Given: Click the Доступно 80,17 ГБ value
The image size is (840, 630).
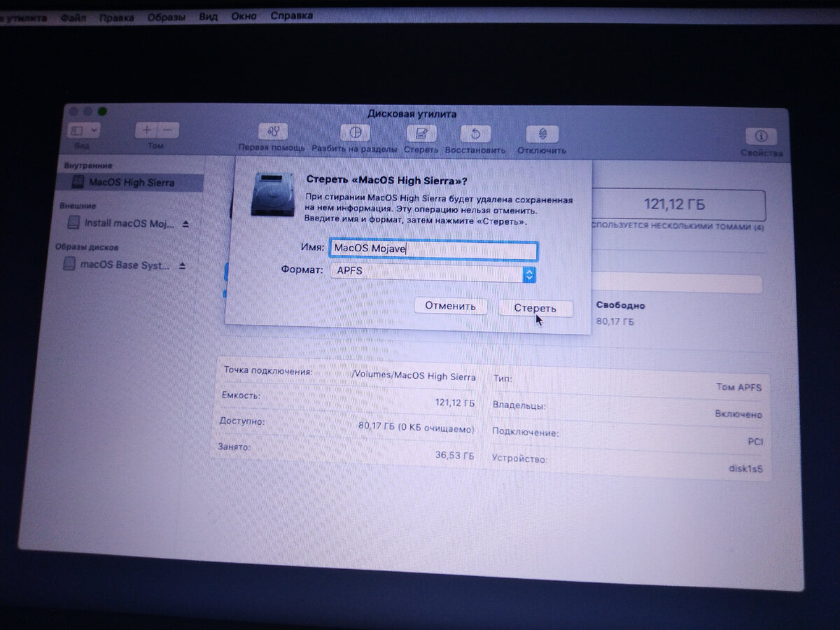Looking at the screenshot, I should pos(416,428).
